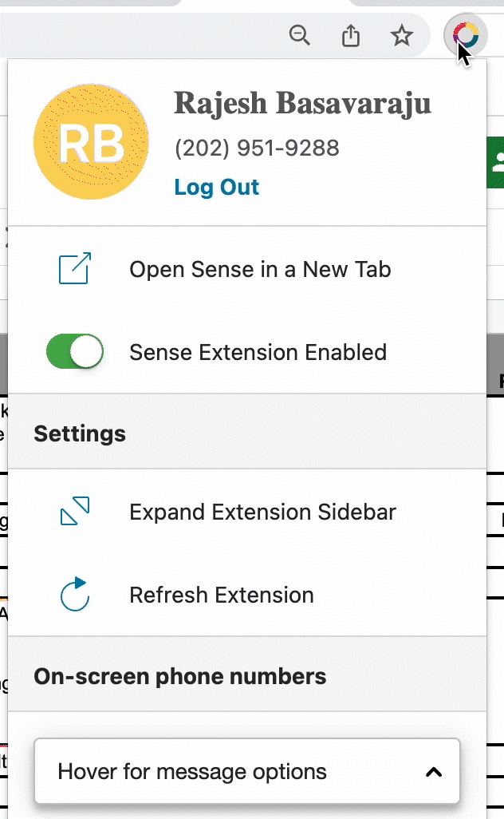The width and height of the screenshot is (504, 819).
Task: Open Hover for message options dropdown
Action: [247, 771]
